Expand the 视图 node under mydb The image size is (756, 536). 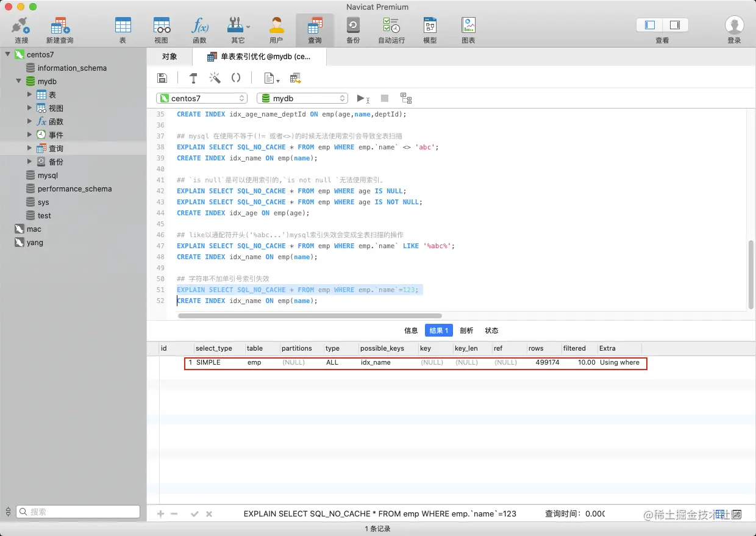tap(29, 108)
